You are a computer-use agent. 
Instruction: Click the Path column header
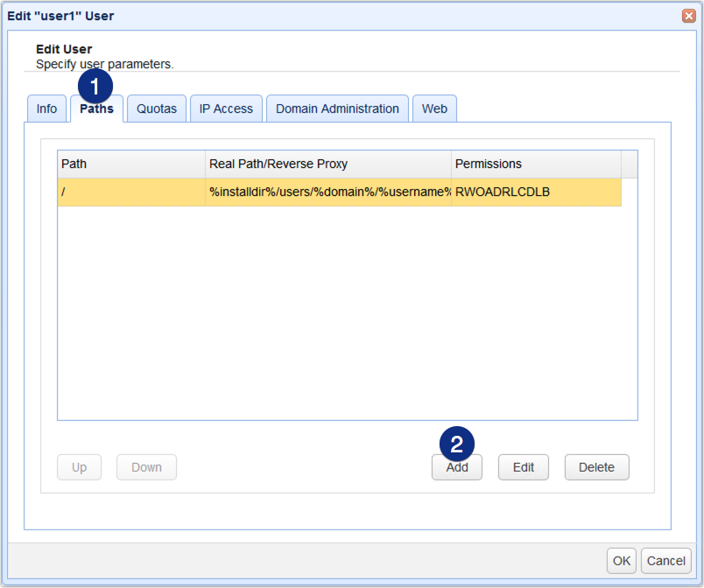[x=130, y=164]
